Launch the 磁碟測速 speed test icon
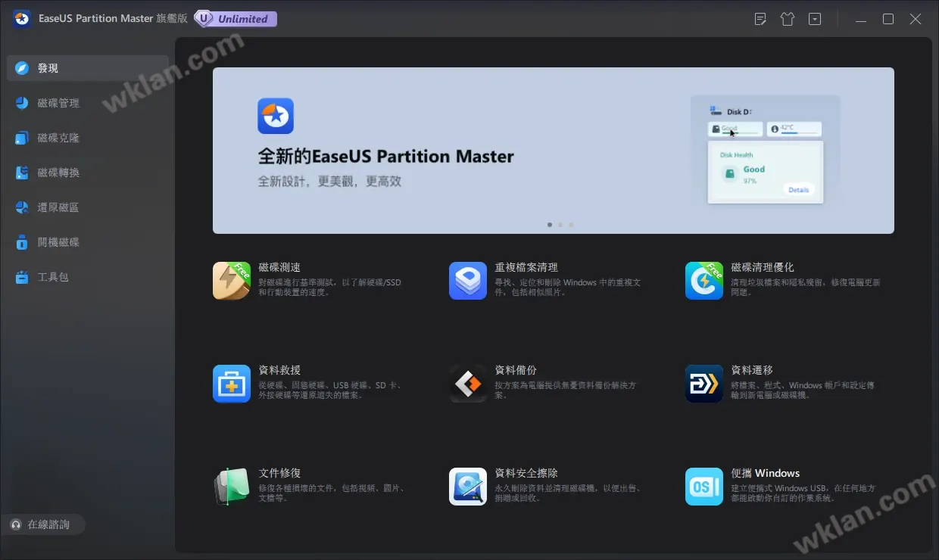 coord(232,281)
